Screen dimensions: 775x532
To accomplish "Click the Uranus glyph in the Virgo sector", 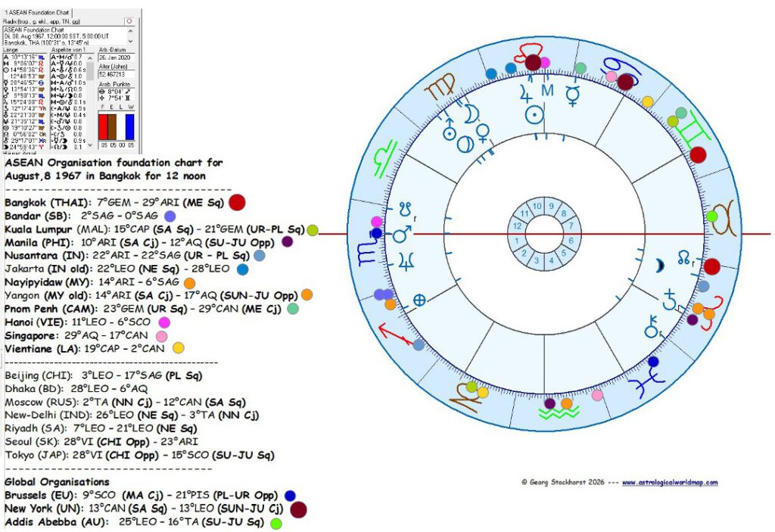I will pos(449,129).
